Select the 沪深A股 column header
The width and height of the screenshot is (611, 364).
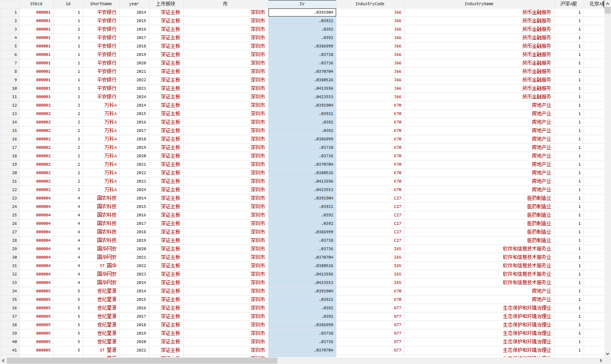(x=568, y=4)
